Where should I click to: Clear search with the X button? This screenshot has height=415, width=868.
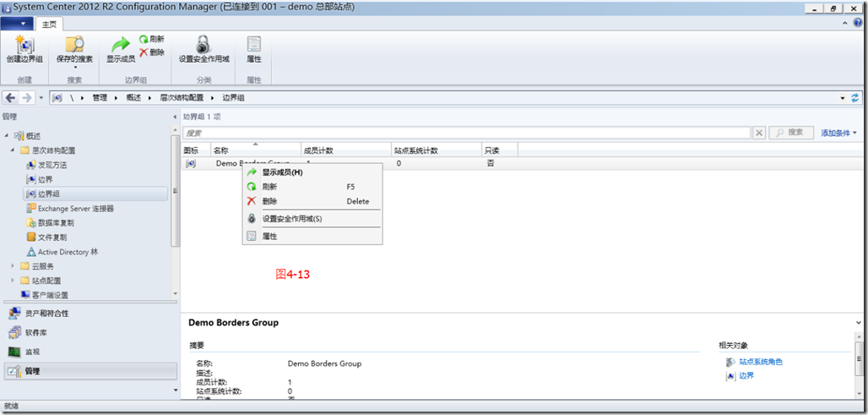[759, 133]
